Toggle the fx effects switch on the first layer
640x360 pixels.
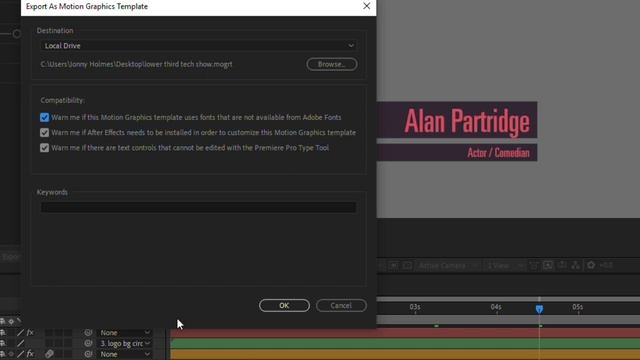coord(30,333)
